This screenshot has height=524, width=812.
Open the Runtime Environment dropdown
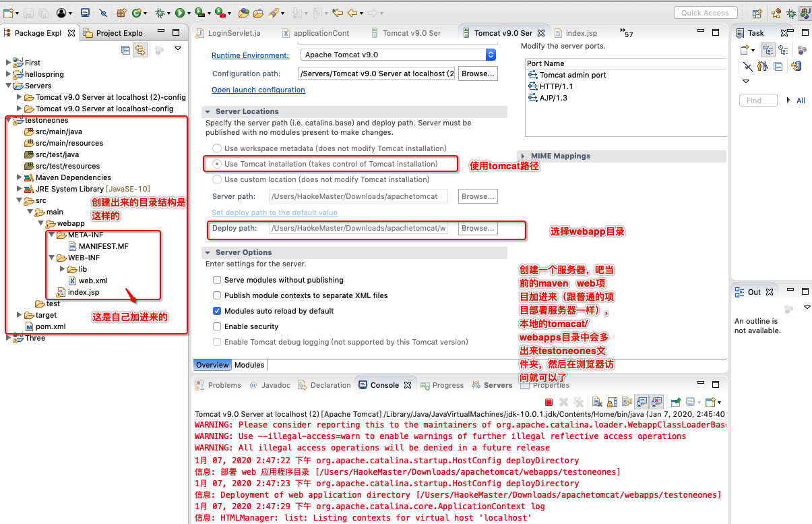point(398,55)
